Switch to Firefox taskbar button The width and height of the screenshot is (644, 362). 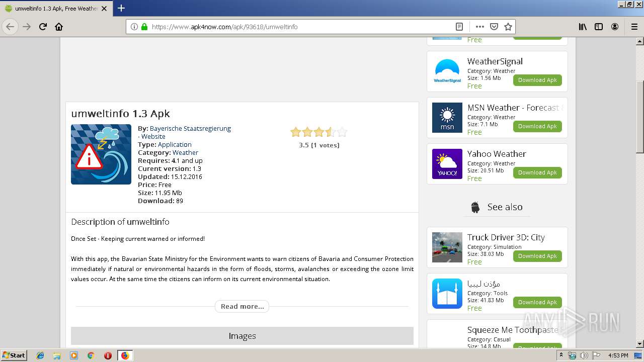[125, 355]
